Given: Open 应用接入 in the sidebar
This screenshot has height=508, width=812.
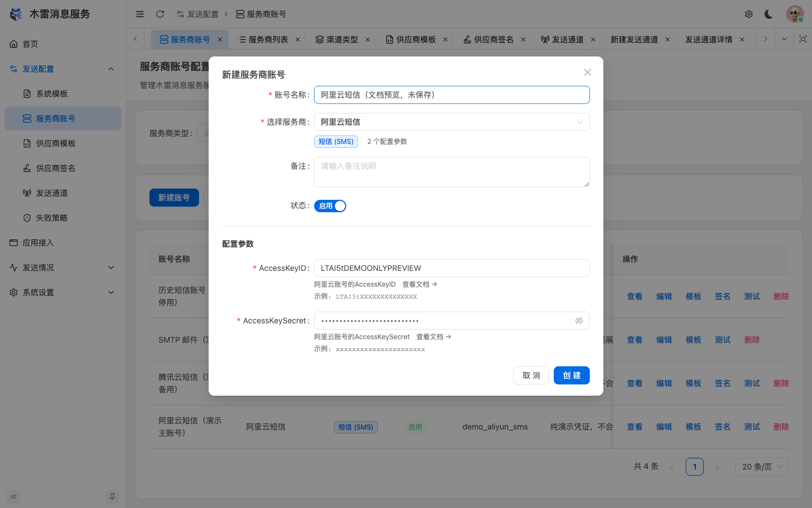Looking at the screenshot, I should click(x=63, y=243).
